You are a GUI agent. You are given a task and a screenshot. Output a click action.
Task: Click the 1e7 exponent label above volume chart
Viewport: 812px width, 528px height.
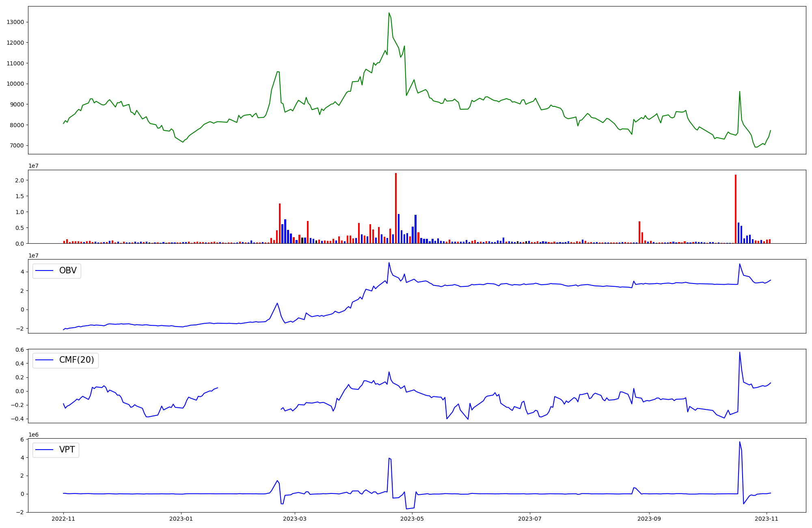[33, 166]
